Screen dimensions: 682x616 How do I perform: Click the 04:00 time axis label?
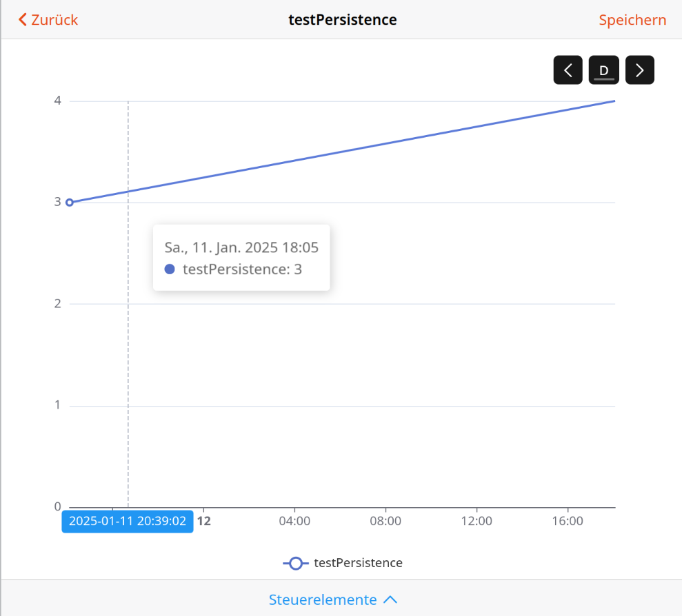pyautogui.click(x=294, y=521)
